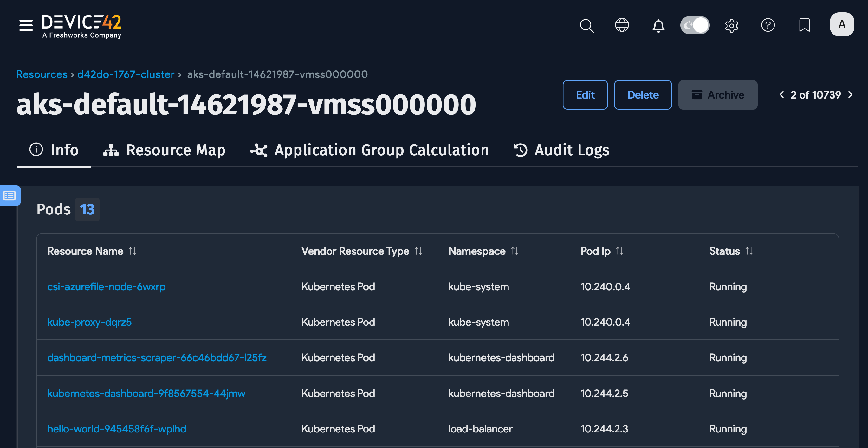Open the hamburger navigation menu
The height and width of the screenshot is (448, 868).
pos(26,25)
